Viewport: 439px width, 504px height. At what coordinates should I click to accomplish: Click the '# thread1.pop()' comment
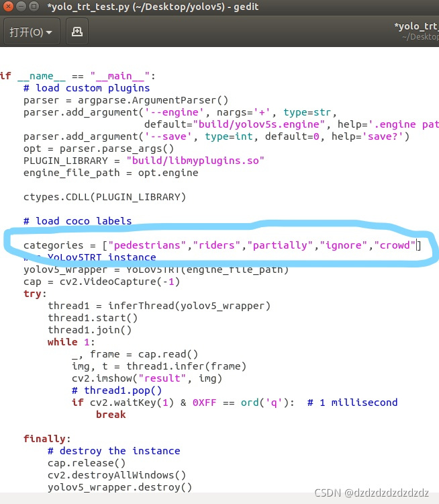point(117,391)
